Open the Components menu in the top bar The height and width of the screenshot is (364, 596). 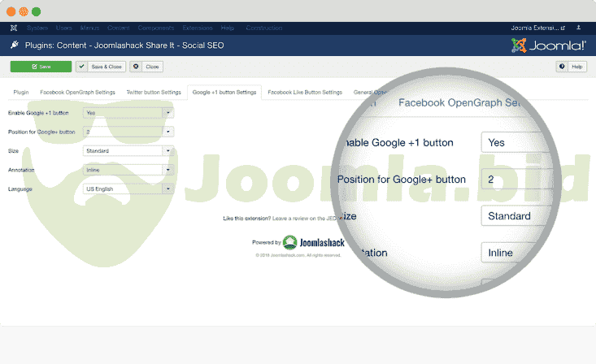[156, 28]
